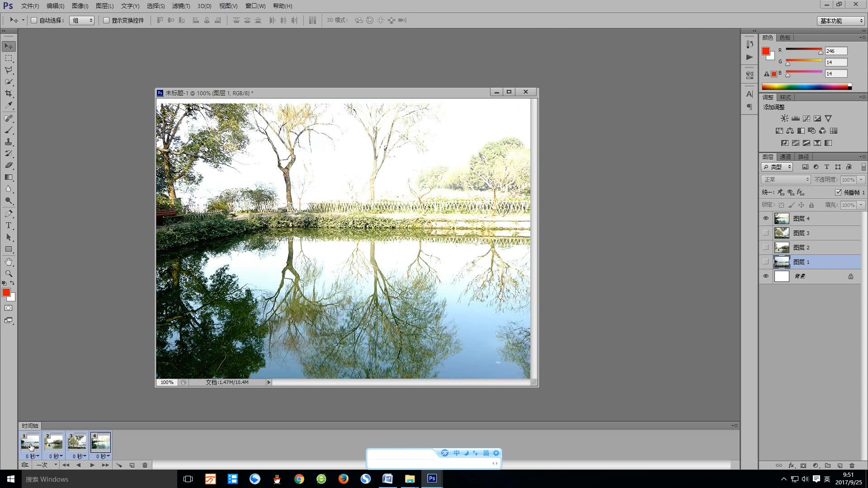The height and width of the screenshot is (488, 868).
Task: Go to next frame in timeline
Action: (105, 465)
